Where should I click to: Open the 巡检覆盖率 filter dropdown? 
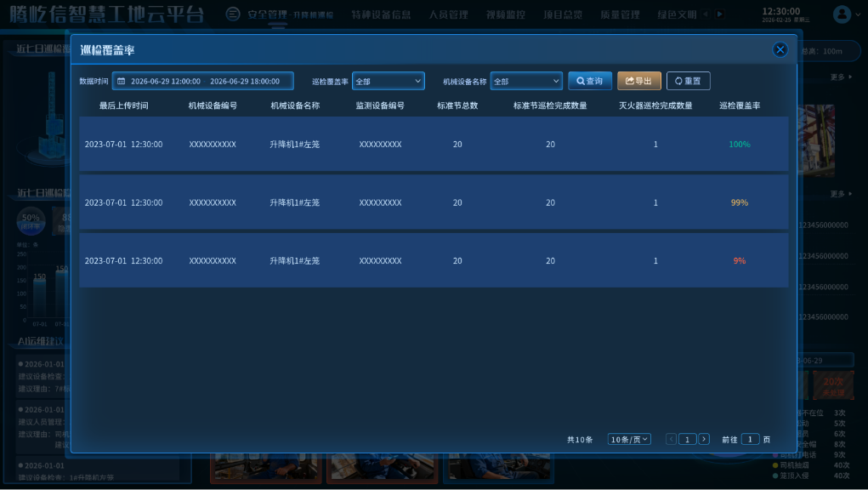pos(388,82)
